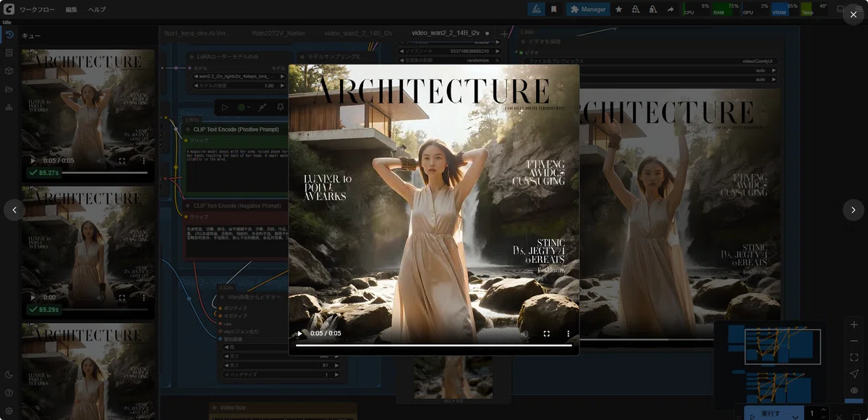This screenshot has height=420, width=868.
Task: Open more options on first queue video
Action: click(143, 160)
